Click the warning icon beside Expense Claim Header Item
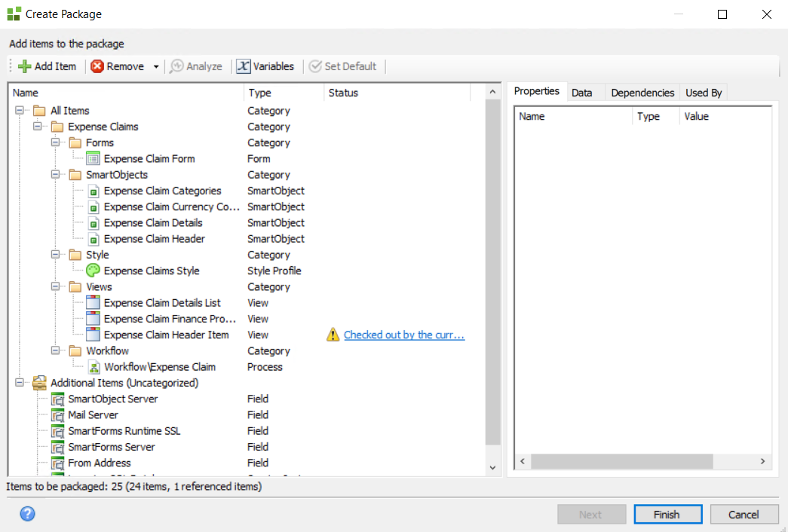 click(x=333, y=335)
